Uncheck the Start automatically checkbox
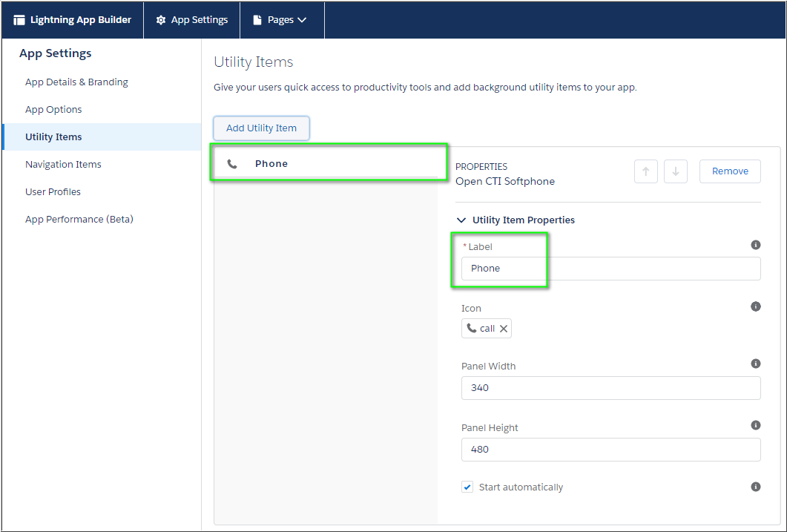This screenshot has width=787, height=532. (467, 487)
